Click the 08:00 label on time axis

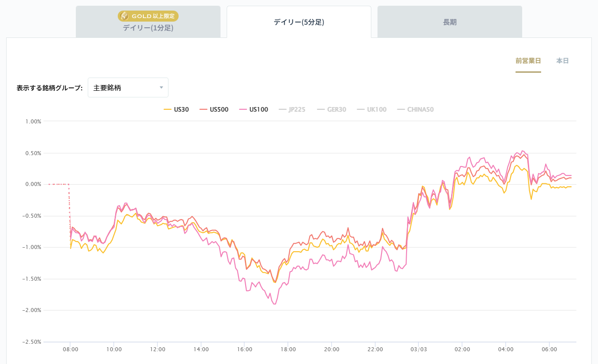click(70, 349)
